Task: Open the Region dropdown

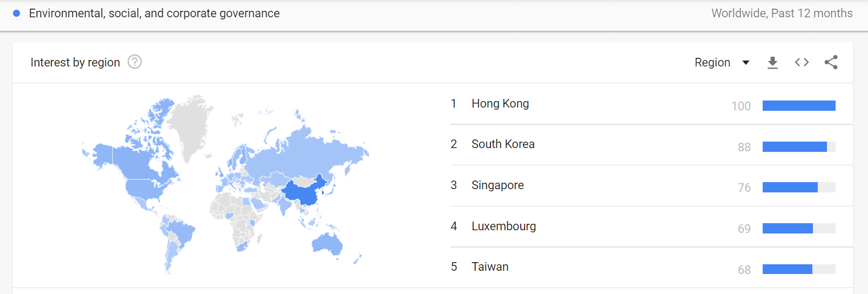Action: (x=722, y=63)
